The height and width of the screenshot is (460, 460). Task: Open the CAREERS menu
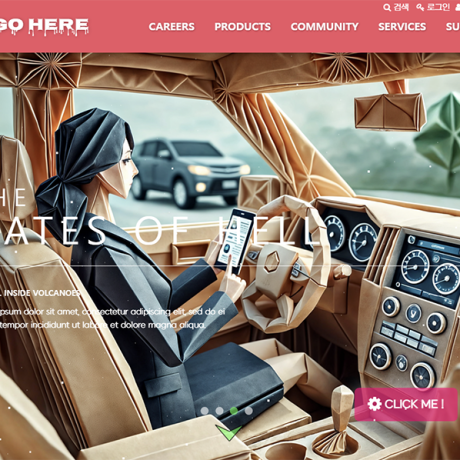click(172, 27)
